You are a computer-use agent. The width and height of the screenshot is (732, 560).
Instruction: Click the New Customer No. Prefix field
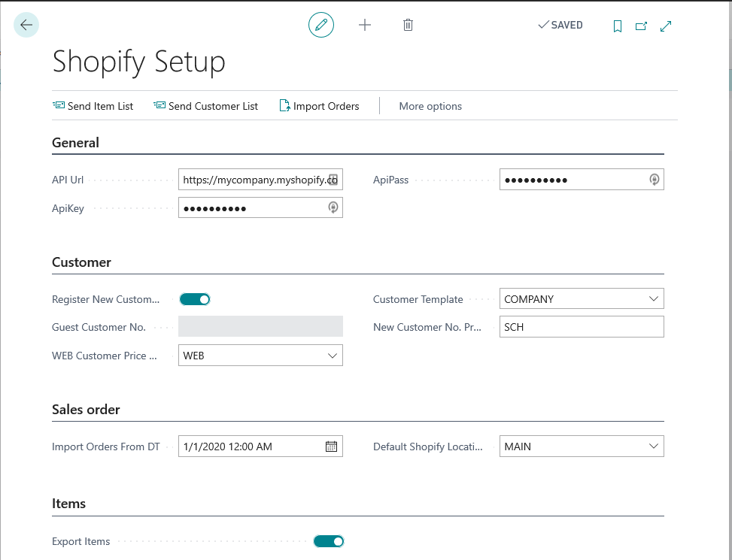581,327
